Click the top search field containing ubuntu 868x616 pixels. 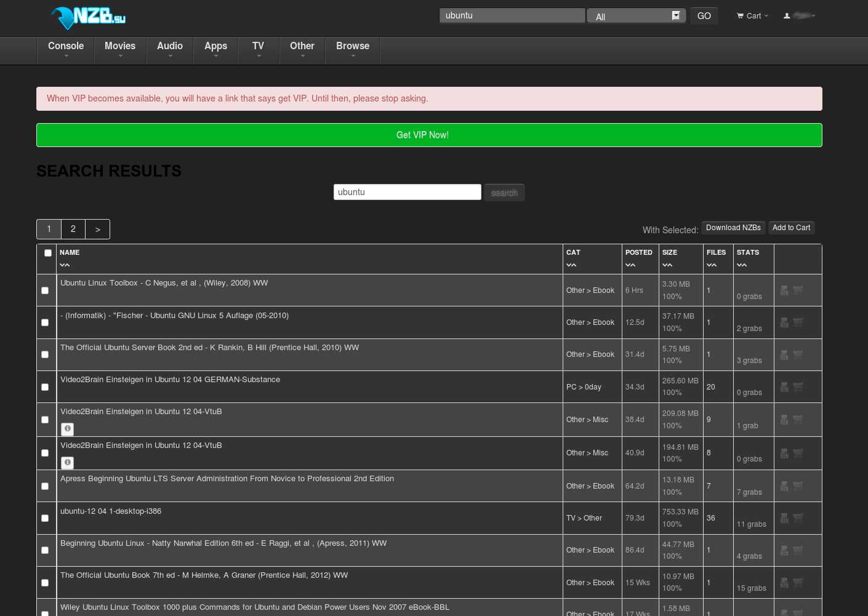[512, 15]
